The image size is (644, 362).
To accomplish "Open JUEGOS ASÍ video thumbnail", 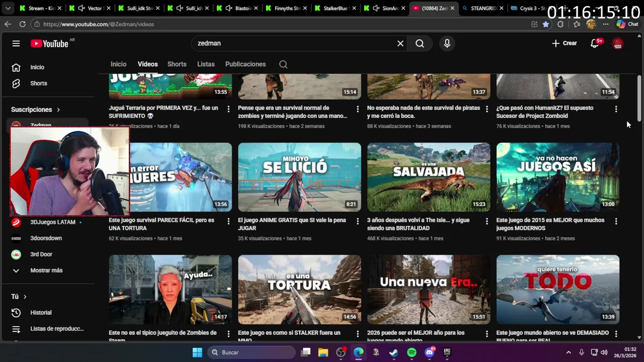I will coord(558,177).
